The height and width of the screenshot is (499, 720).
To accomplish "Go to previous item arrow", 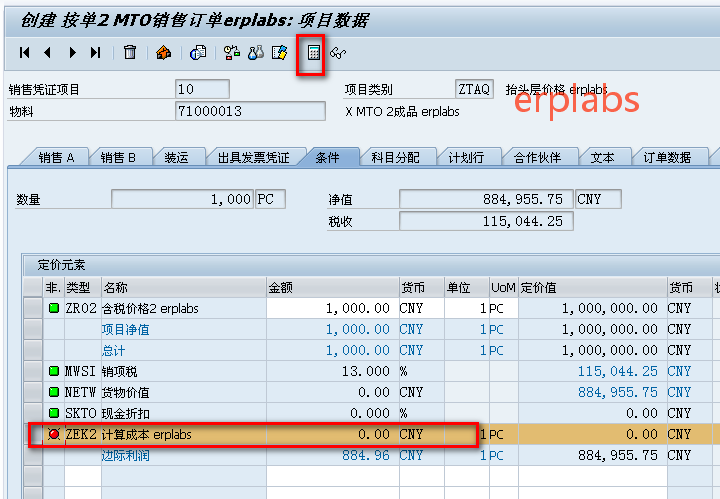I will tap(47, 53).
